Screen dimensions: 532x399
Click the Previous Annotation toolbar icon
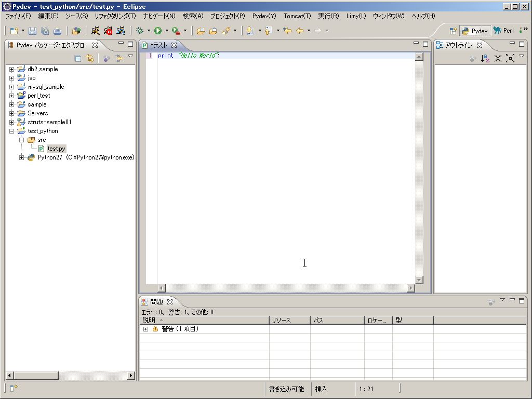tap(268, 31)
